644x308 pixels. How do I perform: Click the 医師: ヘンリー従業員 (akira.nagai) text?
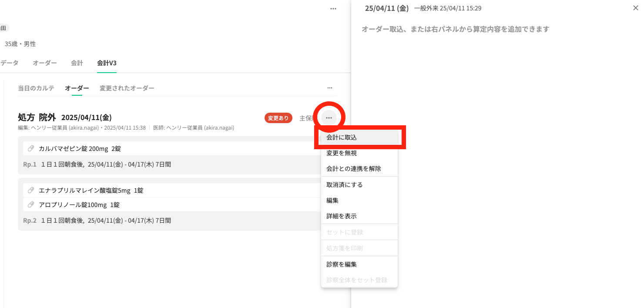point(194,128)
